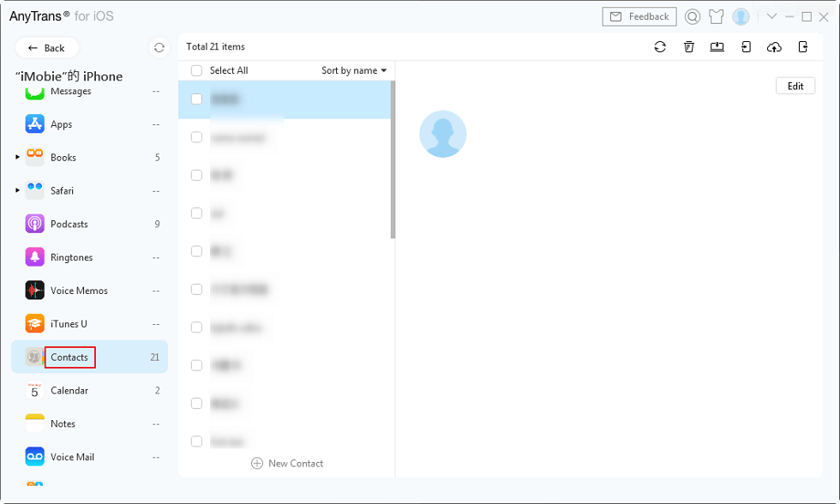This screenshot has height=504, width=840.
Task: Open Voice Memos in the sidebar
Action: pyautogui.click(x=79, y=291)
